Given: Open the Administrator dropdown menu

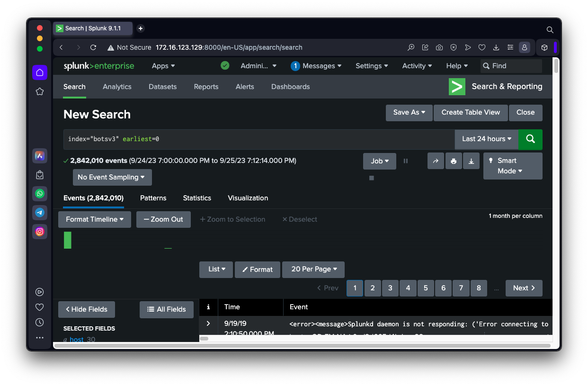Looking at the screenshot, I should point(258,66).
